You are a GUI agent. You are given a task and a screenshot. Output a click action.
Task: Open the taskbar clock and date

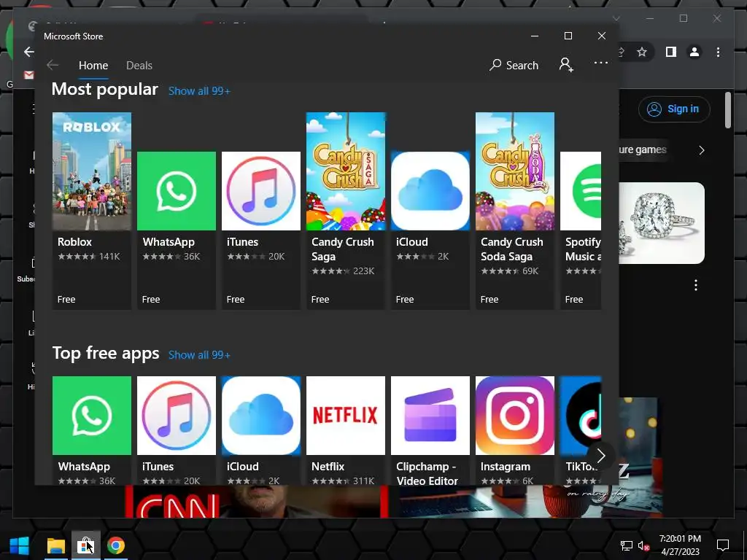click(681, 545)
